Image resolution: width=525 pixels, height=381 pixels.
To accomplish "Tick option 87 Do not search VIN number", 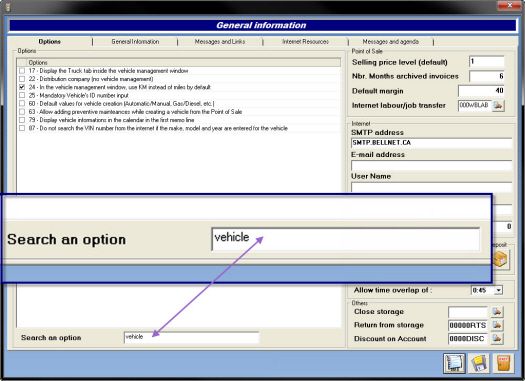I will pyautogui.click(x=22, y=128).
